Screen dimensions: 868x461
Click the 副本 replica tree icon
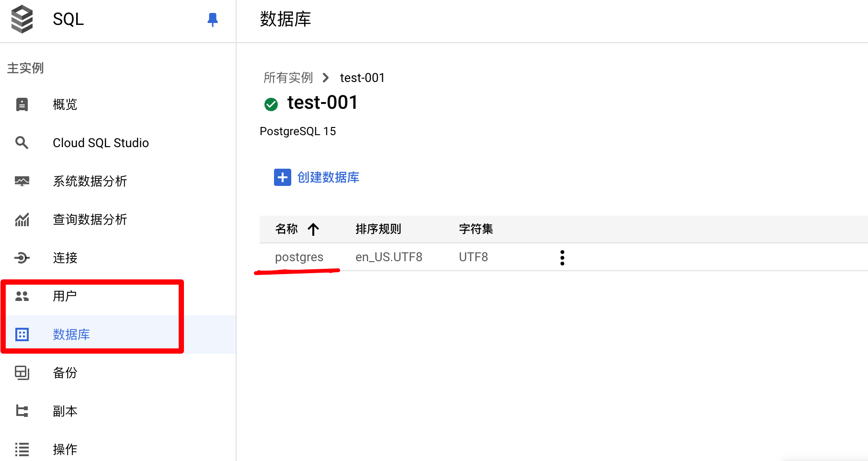pos(22,411)
